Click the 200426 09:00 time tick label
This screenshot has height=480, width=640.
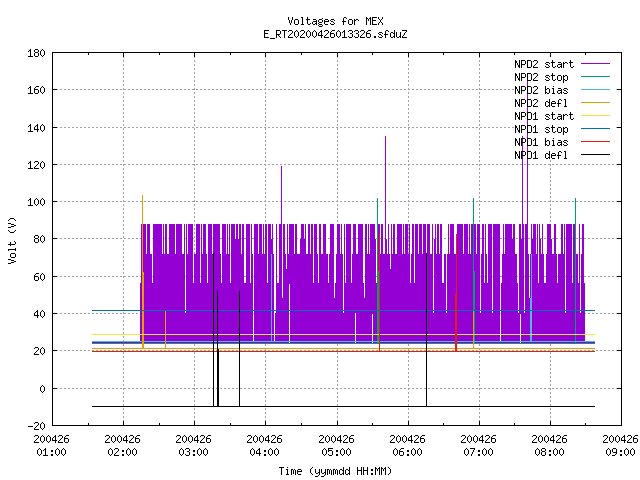pyautogui.click(x=620, y=446)
